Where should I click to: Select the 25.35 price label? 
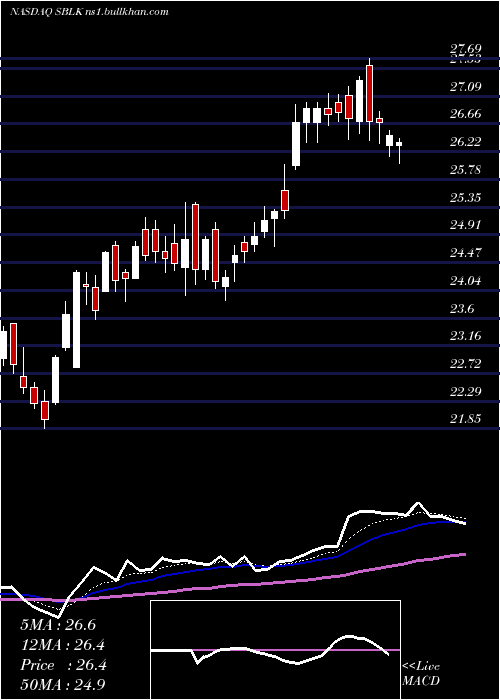(x=465, y=197)
